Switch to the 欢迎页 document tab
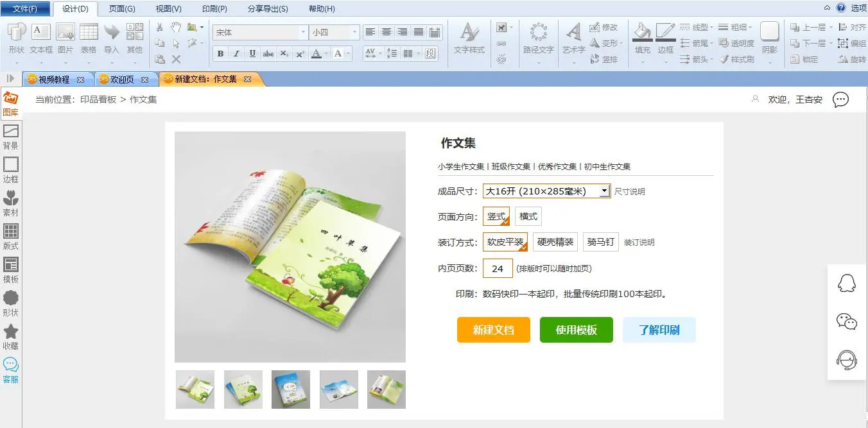The height and width of the screenshot is (428, 868). point(122,80)
